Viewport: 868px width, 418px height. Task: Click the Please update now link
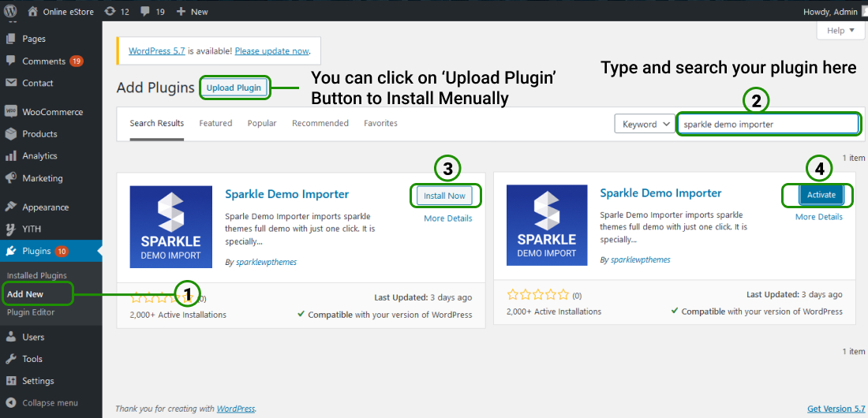tap(271, 51)
